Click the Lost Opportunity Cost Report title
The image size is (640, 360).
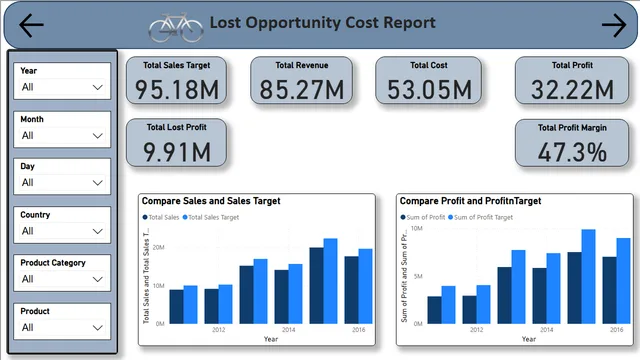click(322, 23)
